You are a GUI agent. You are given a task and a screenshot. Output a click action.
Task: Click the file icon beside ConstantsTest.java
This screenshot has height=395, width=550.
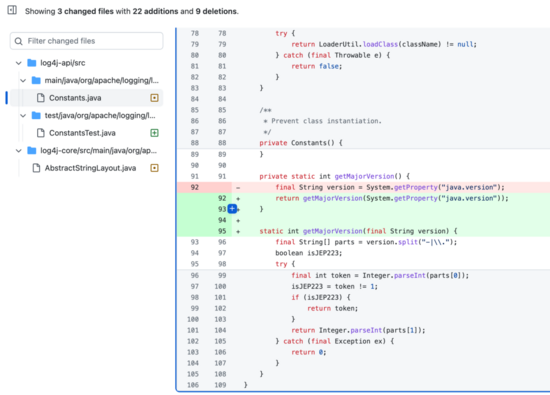[x=41, y=133]
